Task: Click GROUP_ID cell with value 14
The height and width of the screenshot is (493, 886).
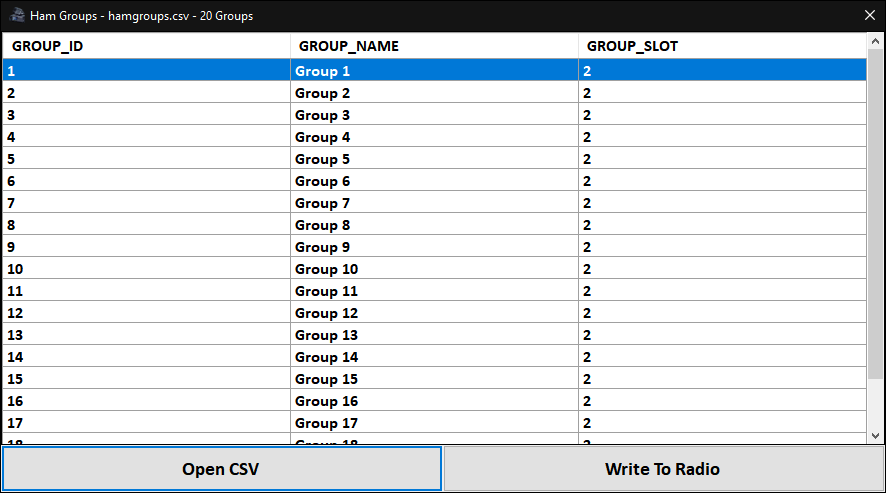Action: point(146,357)
